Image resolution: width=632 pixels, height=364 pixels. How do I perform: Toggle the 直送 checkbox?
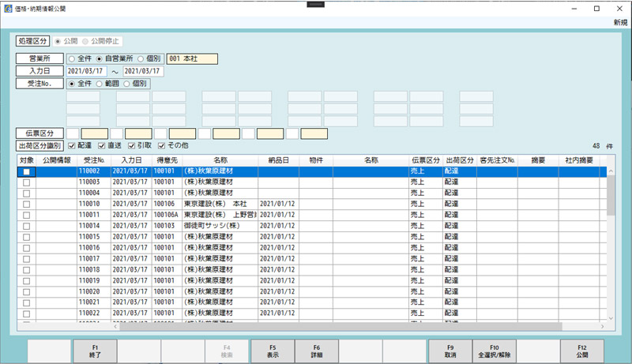pyautogui.click(x=102, y=146)
